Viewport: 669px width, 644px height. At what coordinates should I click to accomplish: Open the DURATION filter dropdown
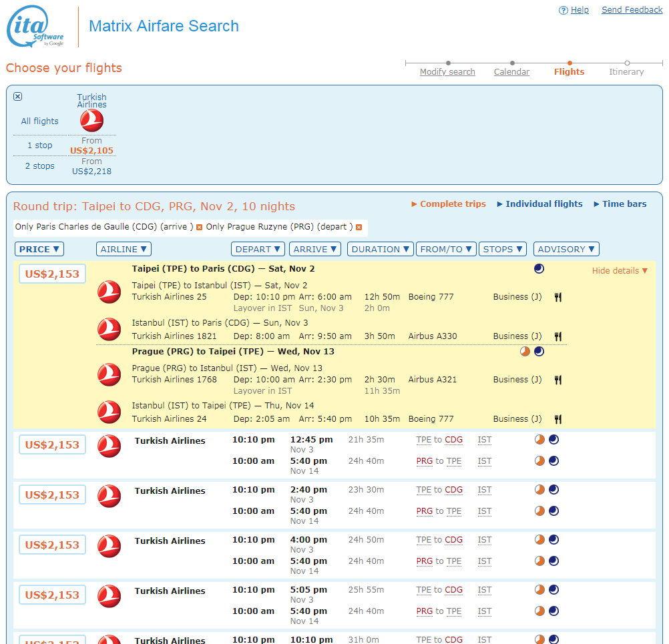(x=381, y=249)
